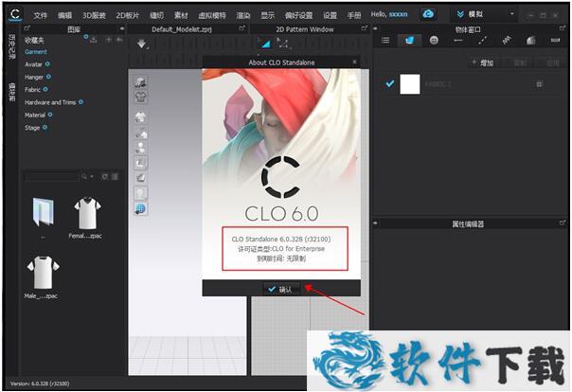Click the blue triangle icon in 2D Pattern Window
572x392 pixels.
tap(266, 44)
